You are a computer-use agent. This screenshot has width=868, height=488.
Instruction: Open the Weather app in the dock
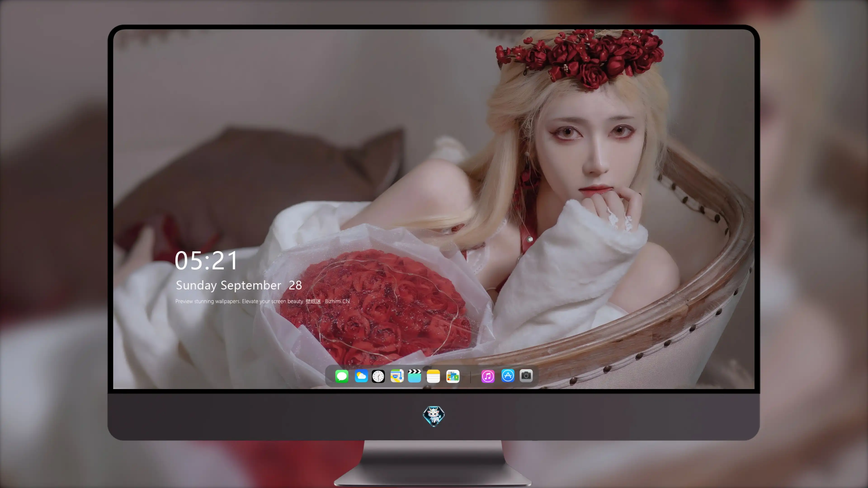(361, 376)
